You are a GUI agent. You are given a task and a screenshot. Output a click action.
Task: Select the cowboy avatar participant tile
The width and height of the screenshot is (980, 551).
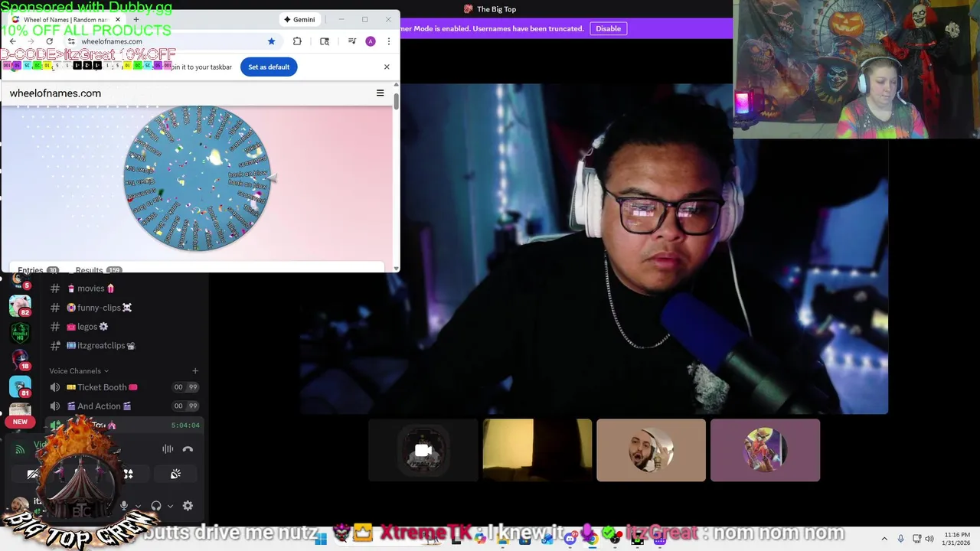click(x=765, y=450)
